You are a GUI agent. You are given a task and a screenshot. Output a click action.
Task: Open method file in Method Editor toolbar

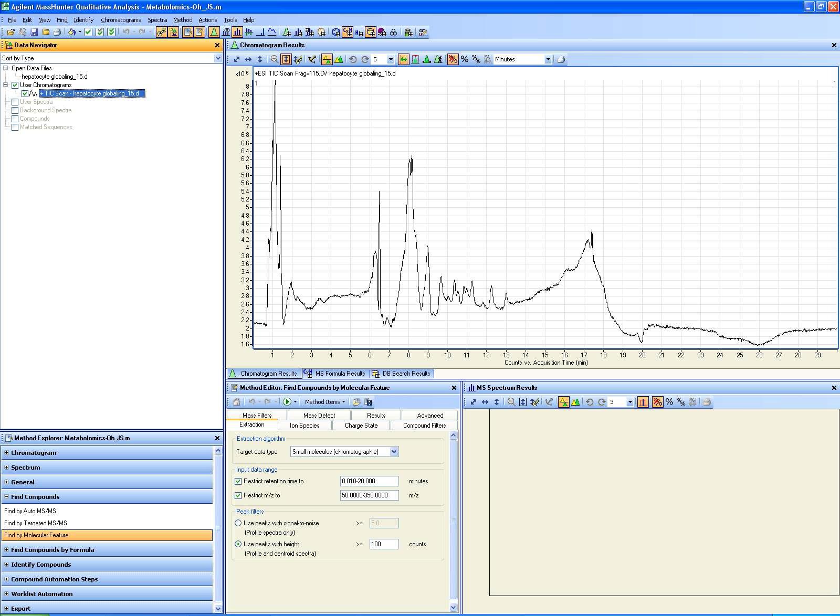click(356, 402)
